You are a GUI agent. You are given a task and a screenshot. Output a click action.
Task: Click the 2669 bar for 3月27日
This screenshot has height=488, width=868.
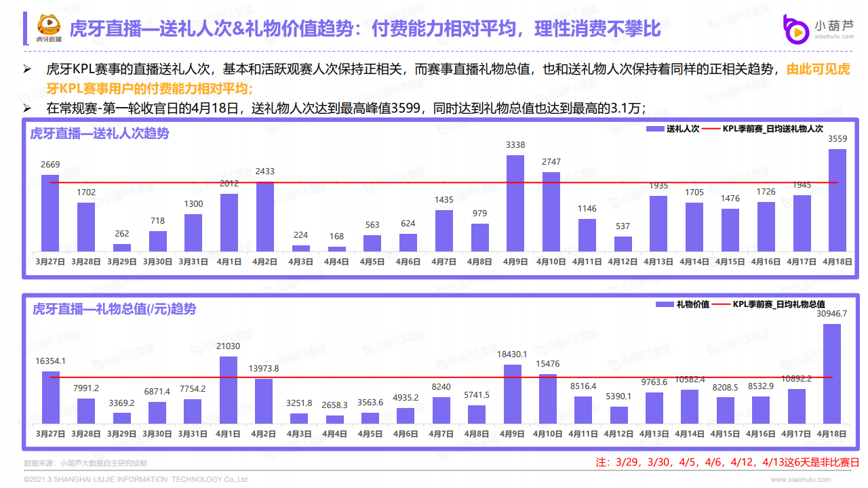pos(50,213)
